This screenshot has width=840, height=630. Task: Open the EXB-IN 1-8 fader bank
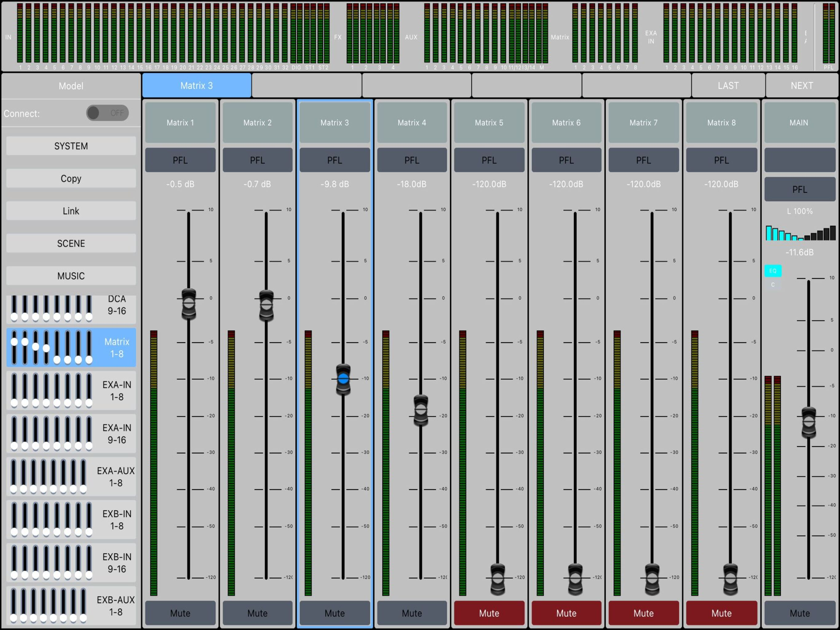(x=71, y=520)
